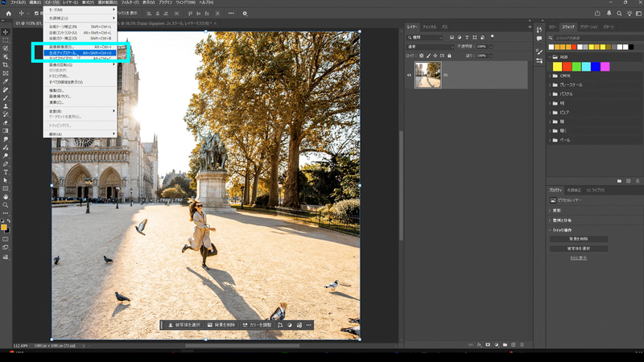
Task: Expand the パステル swatch folder
Action: pos(550,94)
